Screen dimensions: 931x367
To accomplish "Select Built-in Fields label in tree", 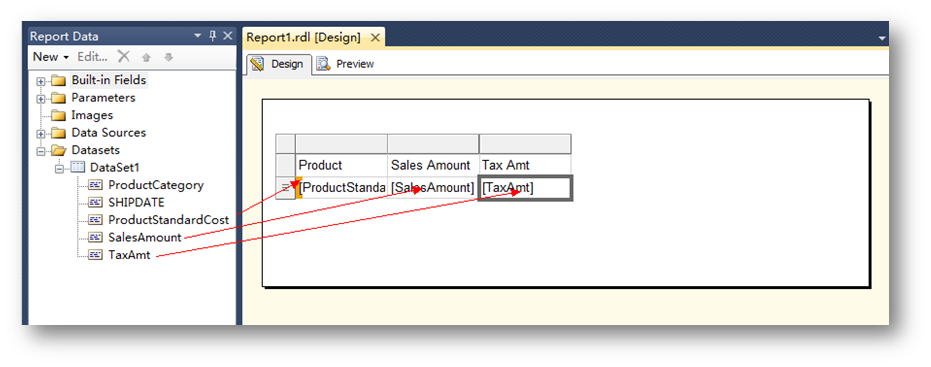I will pos(109,80).
